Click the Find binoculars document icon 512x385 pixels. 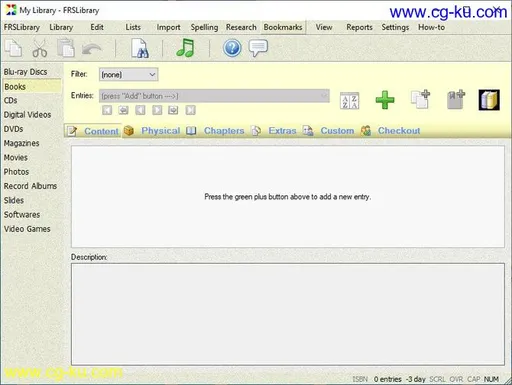point(140,48)
